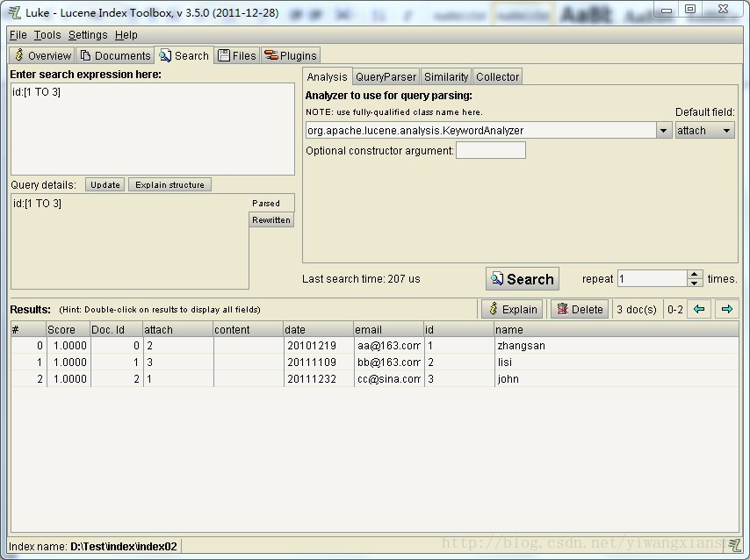
Task: Click the Search button
Action: 523,279
